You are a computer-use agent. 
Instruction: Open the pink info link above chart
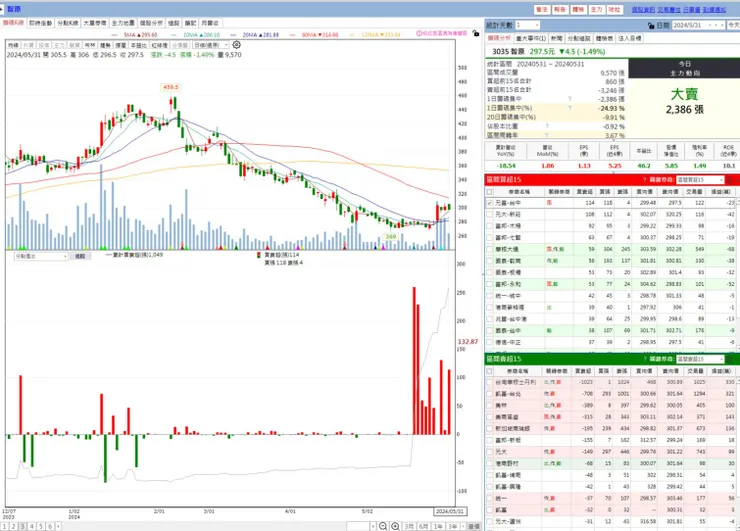pyautogui.click(x=442, y=34)
